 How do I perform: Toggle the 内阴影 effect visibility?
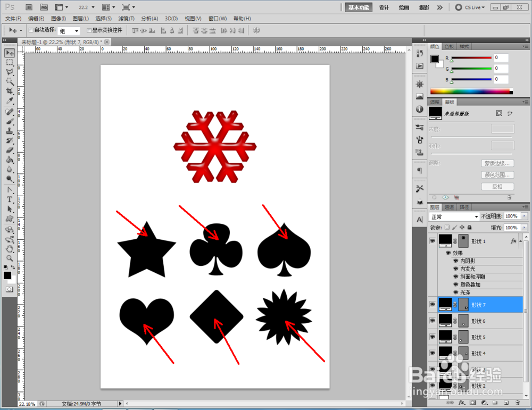[x=456, y=261]
